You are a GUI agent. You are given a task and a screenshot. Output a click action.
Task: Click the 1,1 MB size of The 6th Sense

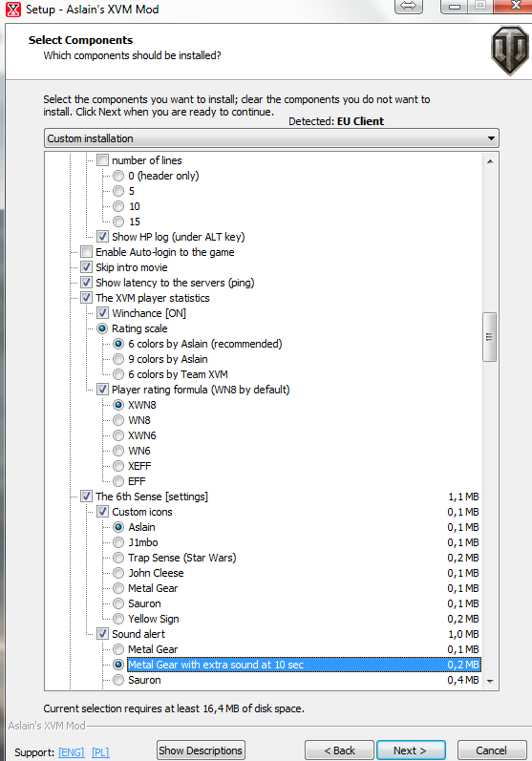pyautogui.click(x=463, y=497)
